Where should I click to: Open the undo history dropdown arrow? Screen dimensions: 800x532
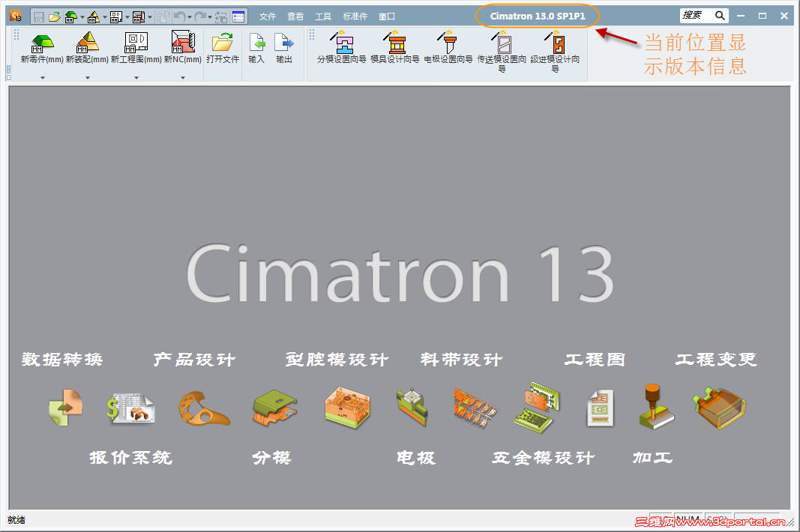(189, 17)
